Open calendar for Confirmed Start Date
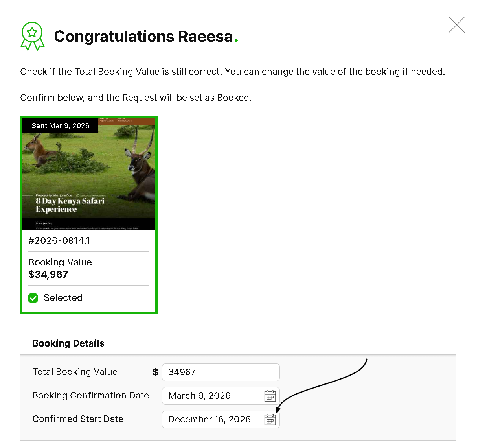The height and width of the screenshot is (448, 478). point(270,419)
